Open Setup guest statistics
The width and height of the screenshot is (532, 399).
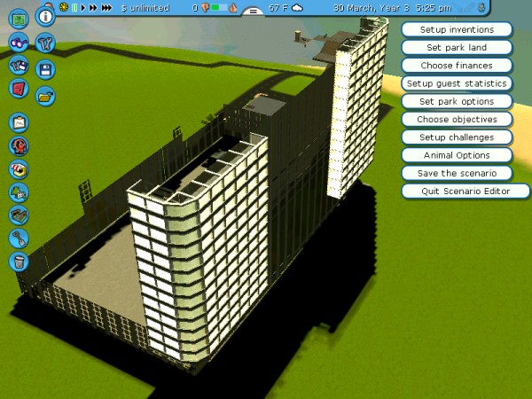tap(457, 83)
